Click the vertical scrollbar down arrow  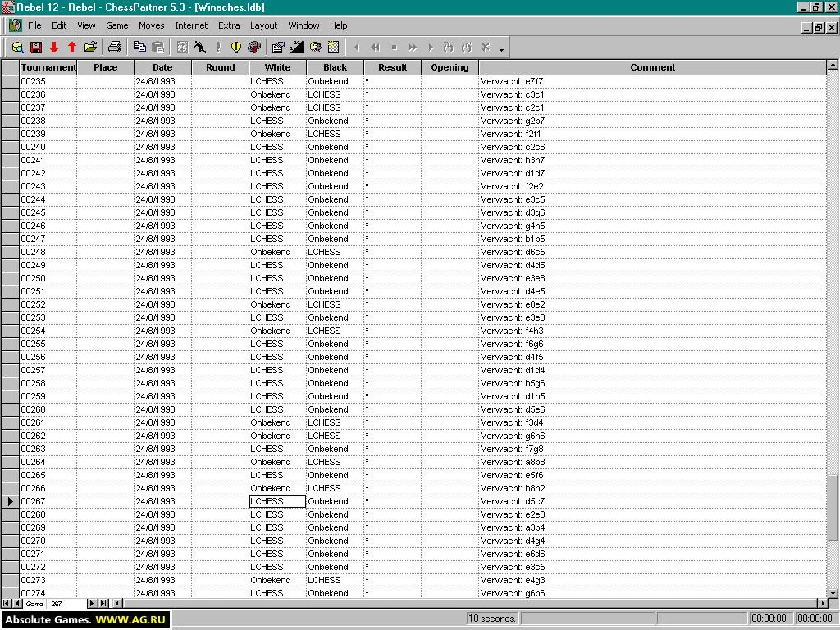coord(833,593)
